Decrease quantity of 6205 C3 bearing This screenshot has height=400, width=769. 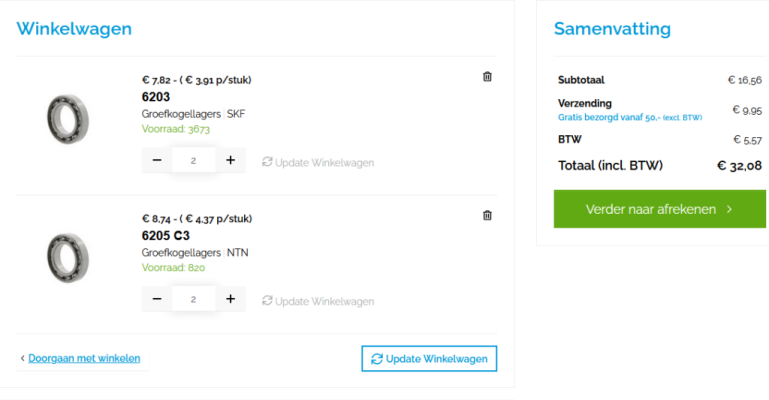click(157, 299)
